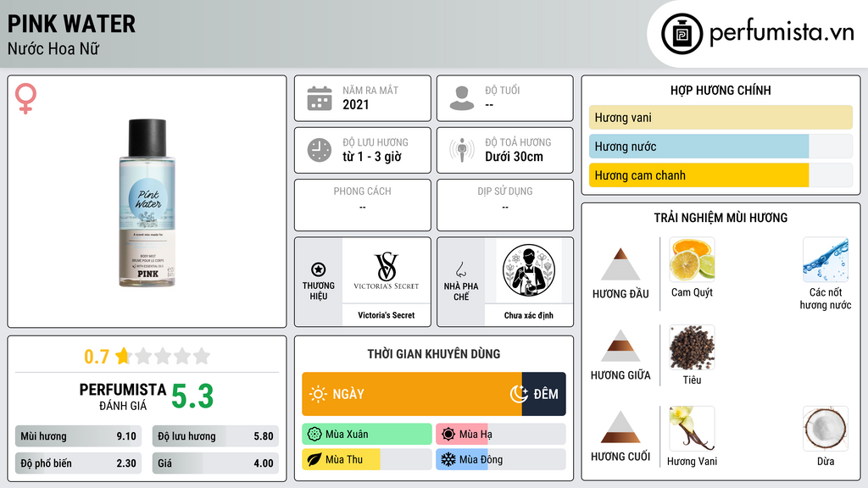Click the second empty grey rating star

click(x=163, y=356)
